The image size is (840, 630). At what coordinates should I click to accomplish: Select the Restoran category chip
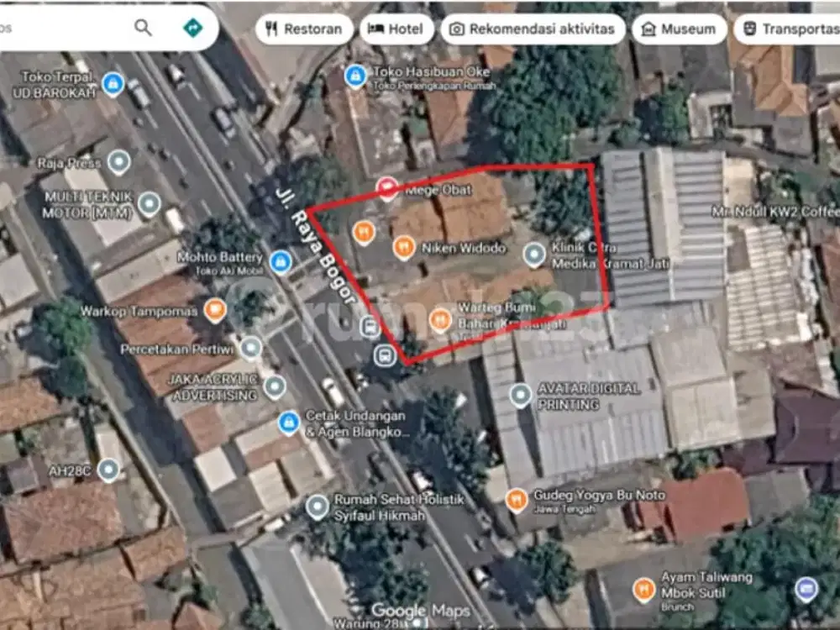[304, 29]
